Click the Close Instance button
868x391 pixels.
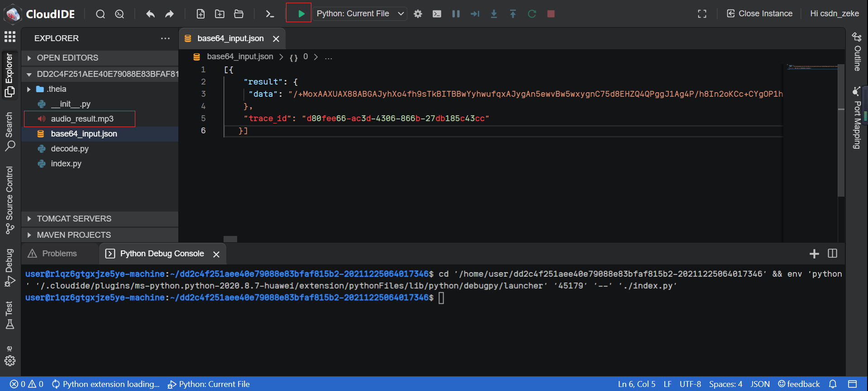[x=759, y=14]
